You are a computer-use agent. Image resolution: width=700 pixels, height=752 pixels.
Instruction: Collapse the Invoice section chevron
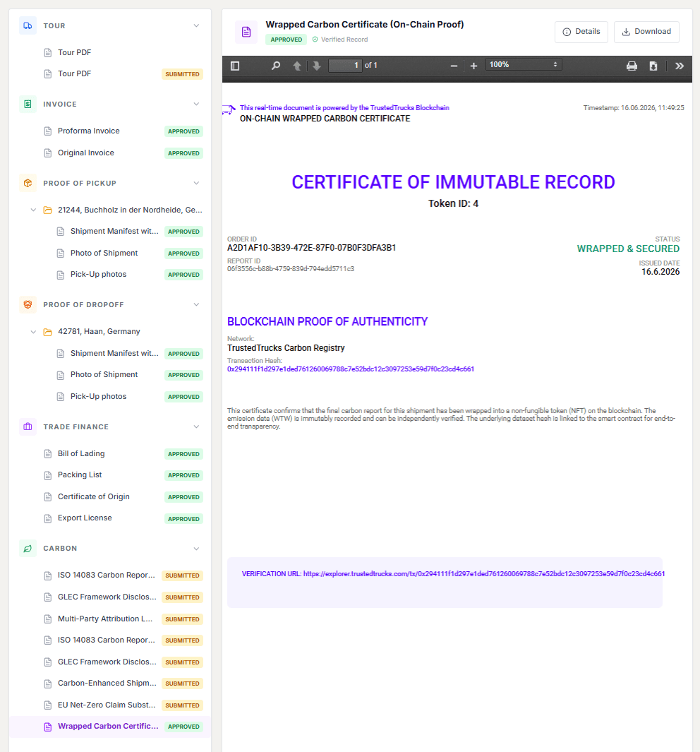pyautogui.click(x=196, y=104)
